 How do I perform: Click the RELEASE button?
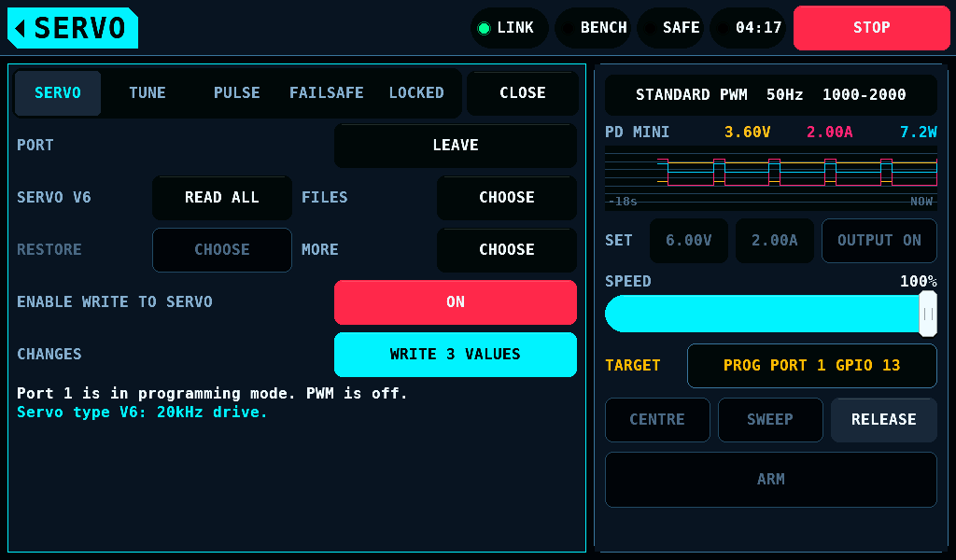click(x=884, y=420)
